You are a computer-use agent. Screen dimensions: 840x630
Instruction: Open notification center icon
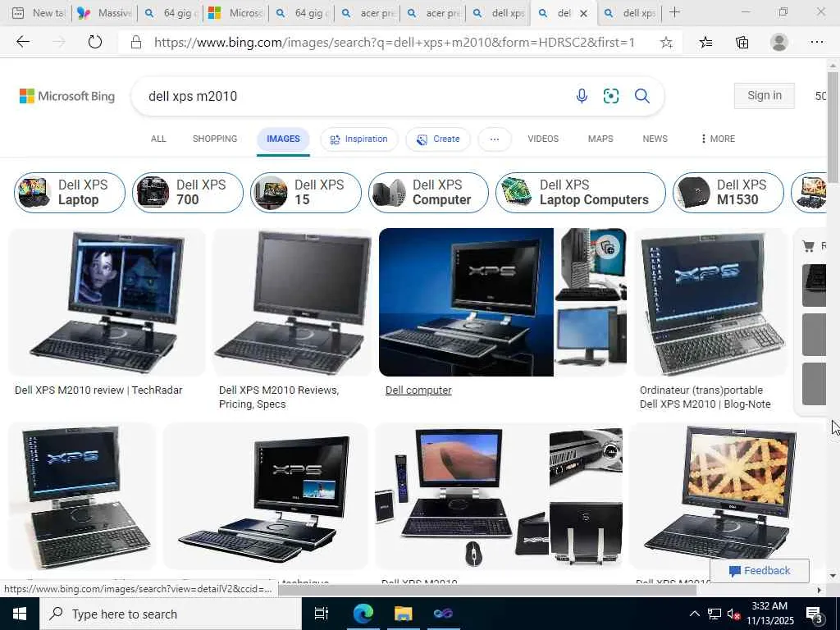tap(815, 614)
